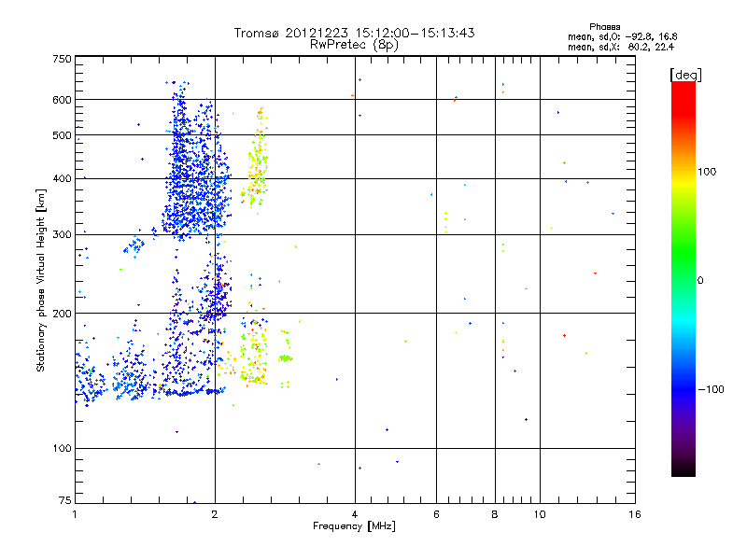
Task: Click x-axis tick label '4'
Action: pyautogui.click(x=355, y=514)
